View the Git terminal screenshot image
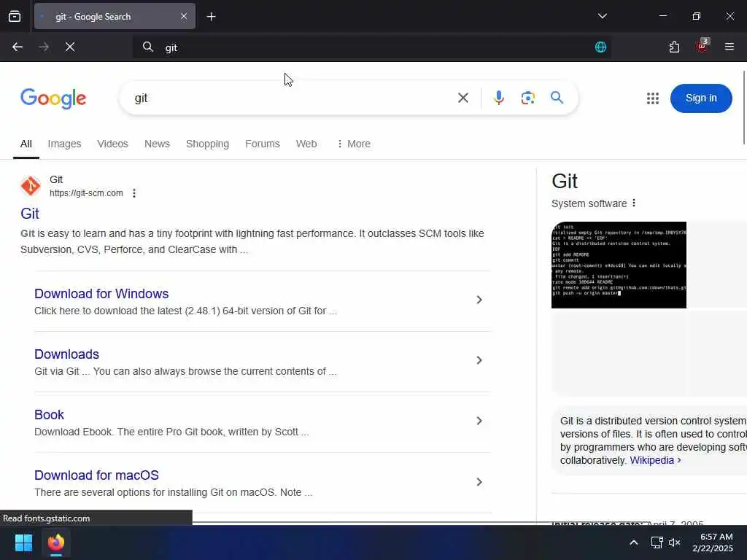 (619, 265)
